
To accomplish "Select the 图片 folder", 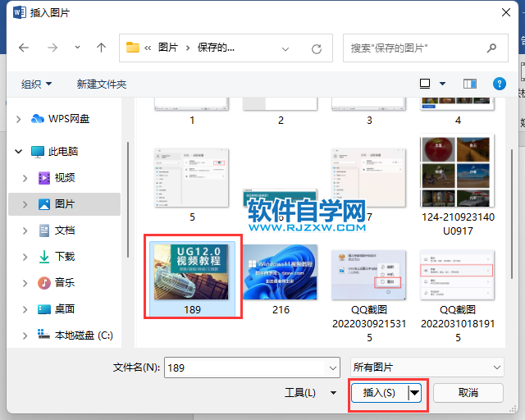I will coord(57,204).
